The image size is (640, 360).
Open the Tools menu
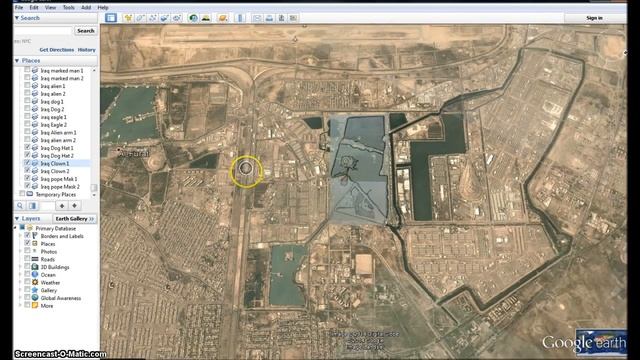click(69, 7)
